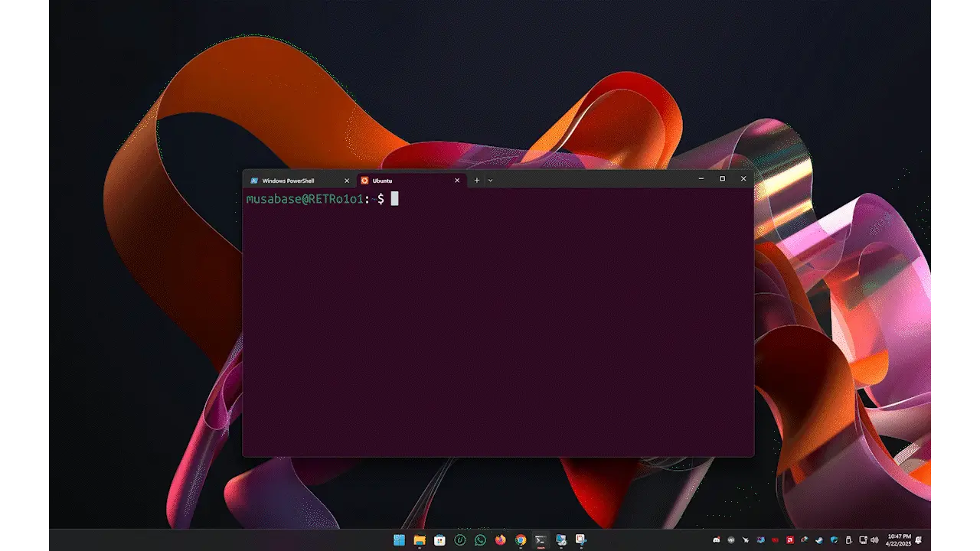Open Steam from the system tray

(x=818, y=540)
